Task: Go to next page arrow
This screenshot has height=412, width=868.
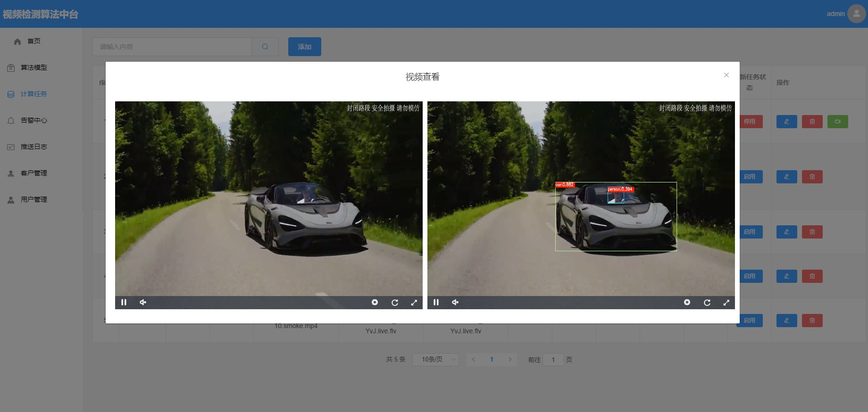Action: [510, 360]
